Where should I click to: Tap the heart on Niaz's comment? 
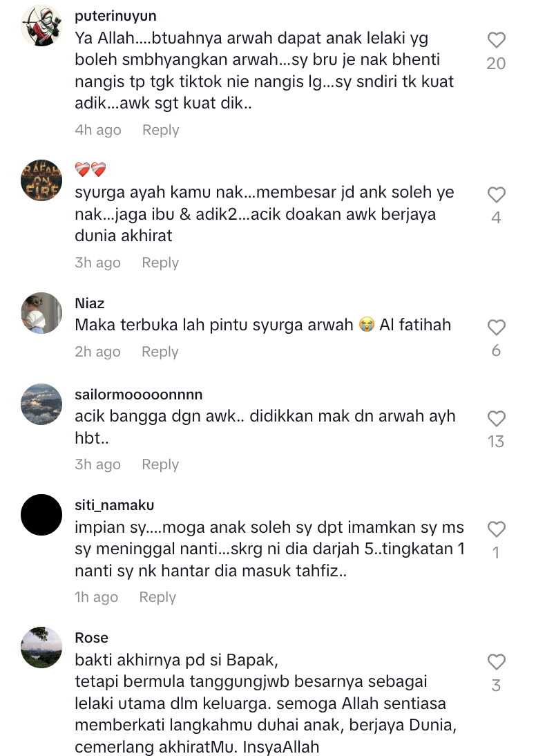click(496, 328)
